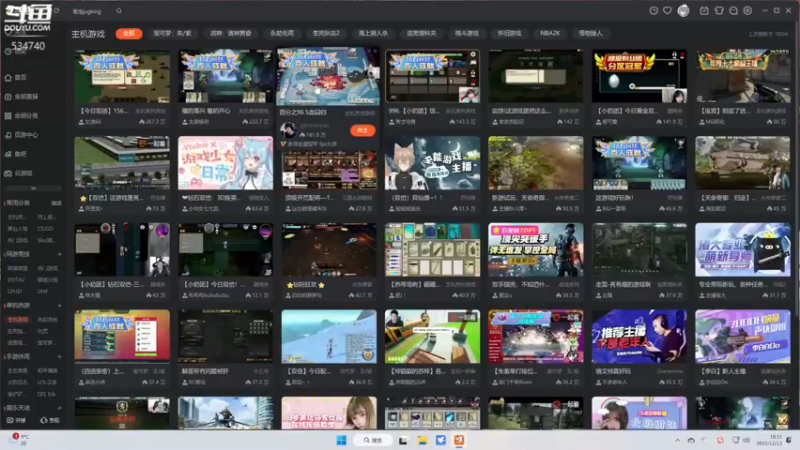This screenshot has height=450, width=800.
Task: Open the 分区冠军 egg stream thumbnail
Action: pos(639,76)
